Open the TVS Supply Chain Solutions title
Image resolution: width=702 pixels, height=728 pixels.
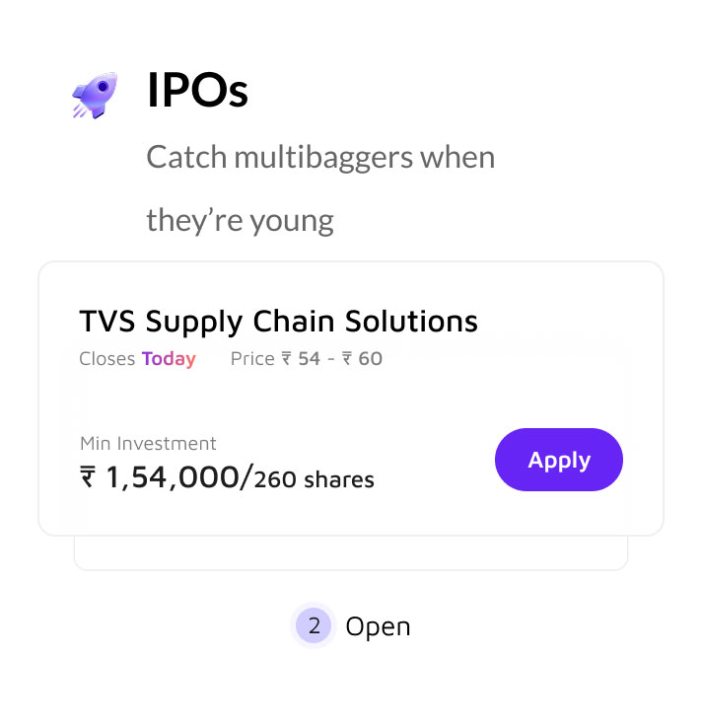278,321
